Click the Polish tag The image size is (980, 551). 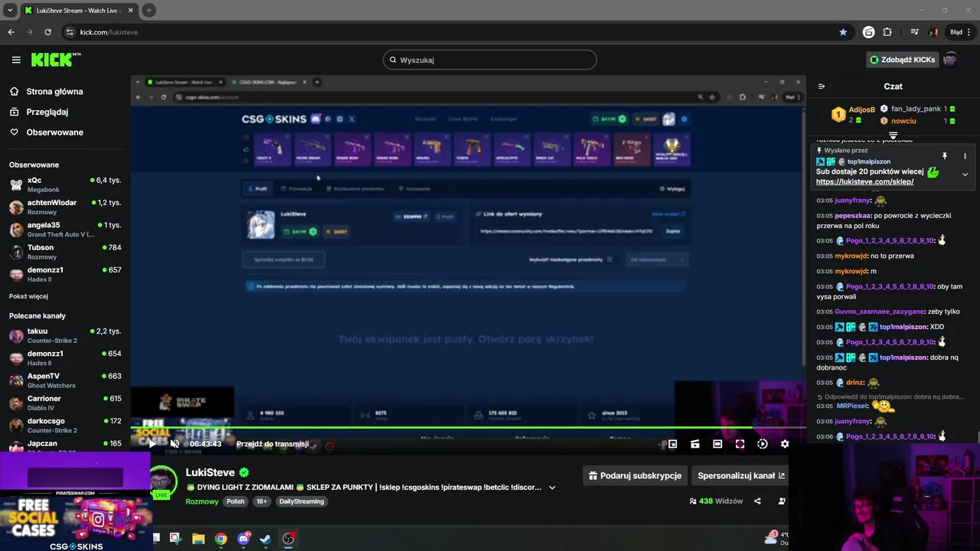pyautogui.click(x=235, y=501)
